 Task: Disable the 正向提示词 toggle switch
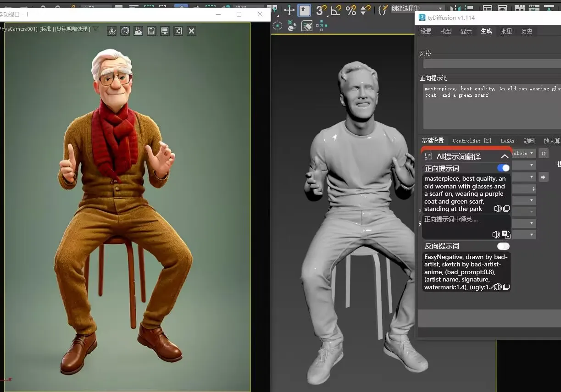[503, 168]
